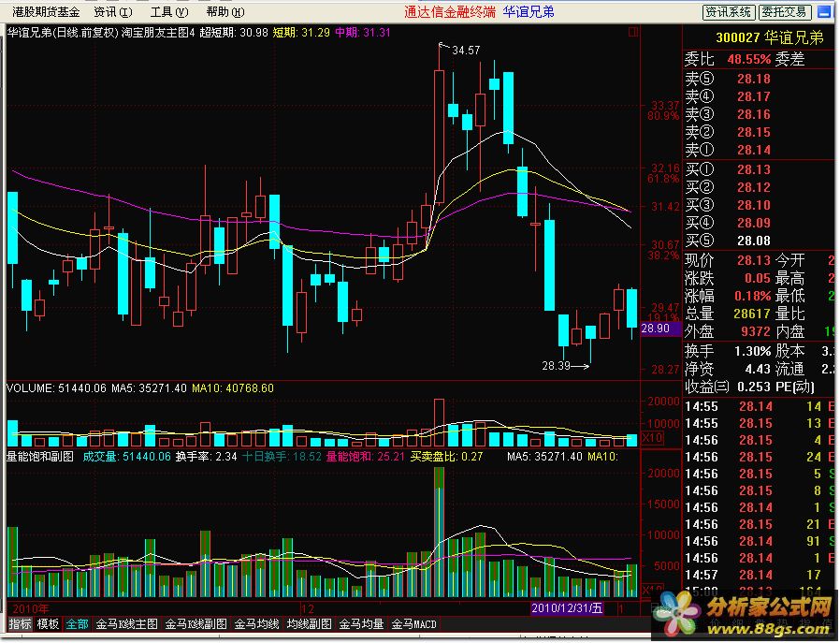Viewport: 840px width, 643px height.
Task: Click the 34.57 high price label
Action: 466,51
